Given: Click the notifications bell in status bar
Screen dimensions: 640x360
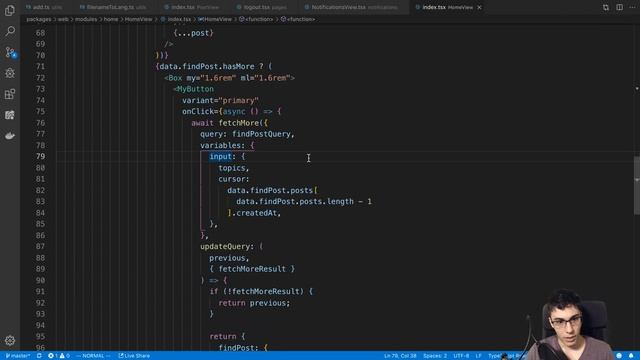Looking at the screenshot, I should click(631, 356).
